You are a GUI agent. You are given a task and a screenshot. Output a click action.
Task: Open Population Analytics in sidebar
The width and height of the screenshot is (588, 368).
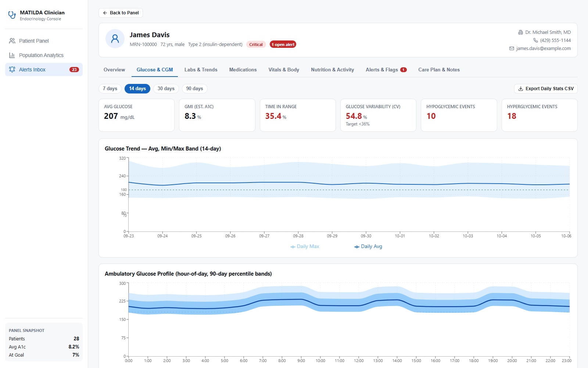[x=44, y=55]
